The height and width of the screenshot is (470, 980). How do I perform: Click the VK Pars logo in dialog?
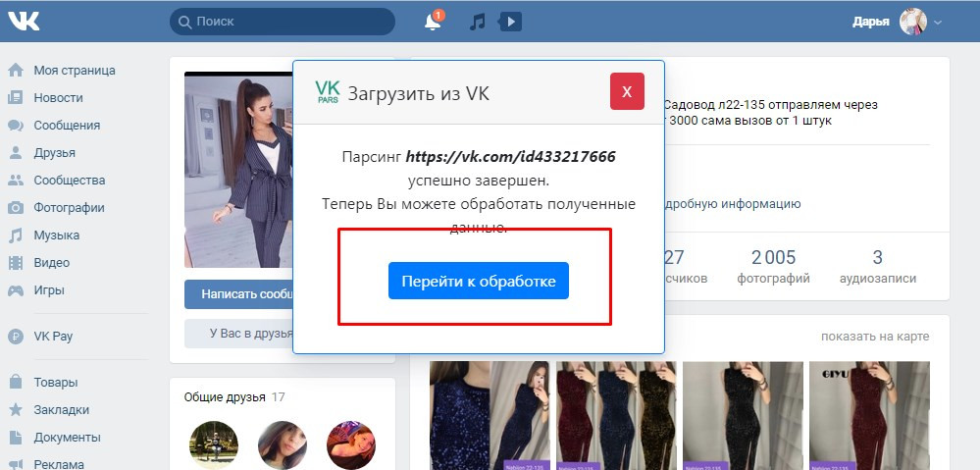[x=327, y=93]
